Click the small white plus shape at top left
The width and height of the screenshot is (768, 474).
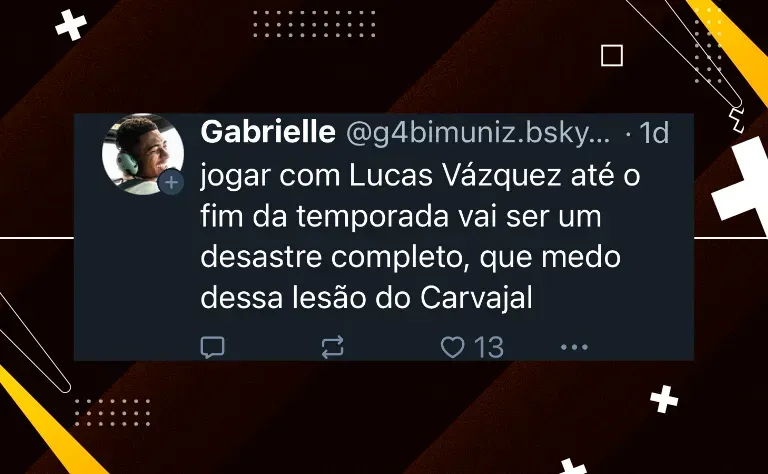(x=71, y=24)
